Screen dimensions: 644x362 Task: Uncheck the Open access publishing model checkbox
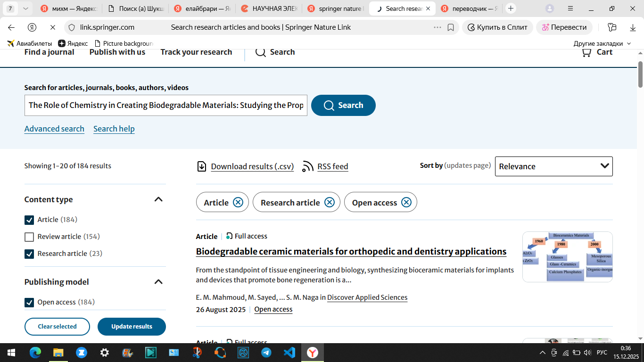[29, 302]
